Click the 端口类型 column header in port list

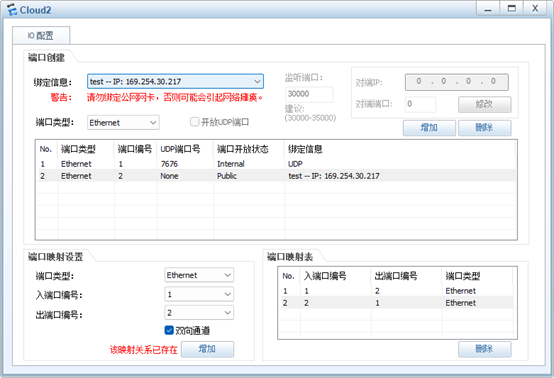(86, 149)
